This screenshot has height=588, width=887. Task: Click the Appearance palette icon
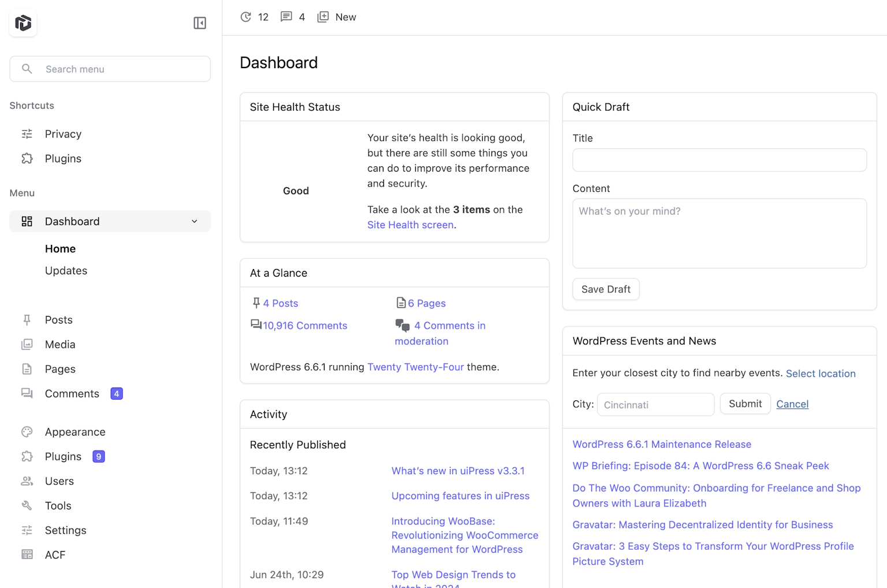click(27, 432)
